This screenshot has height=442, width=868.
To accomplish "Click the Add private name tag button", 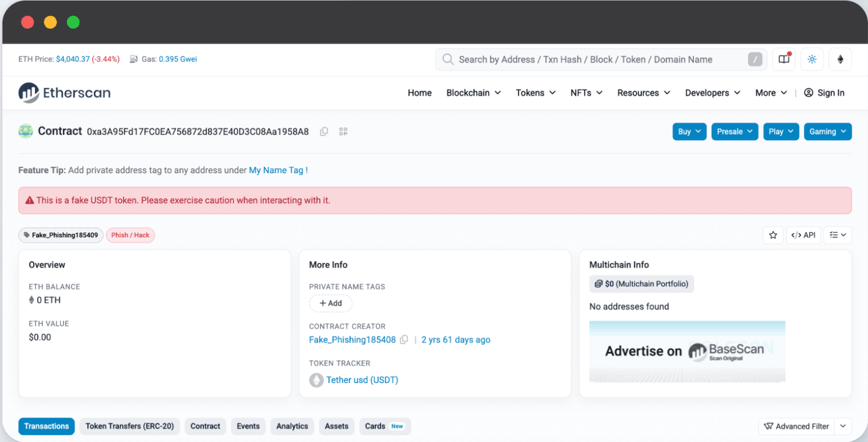I will pyautogui.click(x=330, y=303).
